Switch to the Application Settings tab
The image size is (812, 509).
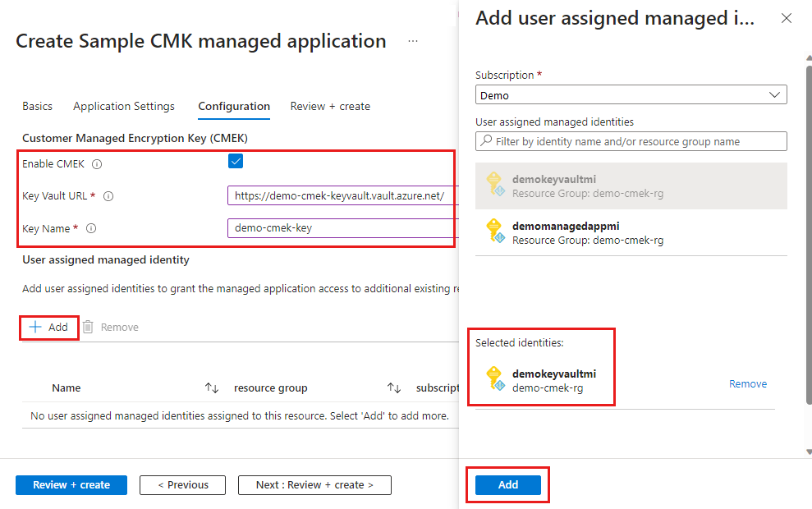click(123, 106)
